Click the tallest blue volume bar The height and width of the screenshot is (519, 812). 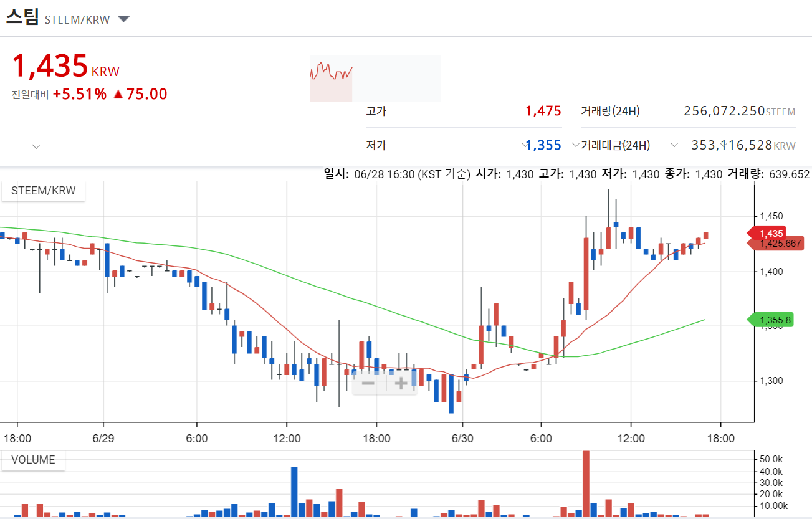(x=294, y=492)
